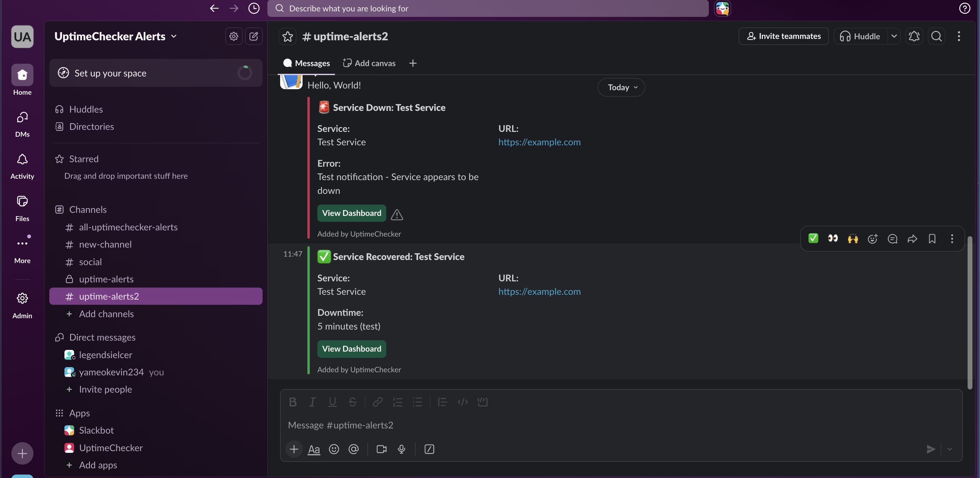Image resolution: width=980 pixels, height=478 pixels.
Task: Click View Dashboard under Service Recovered
Action: 351,349
